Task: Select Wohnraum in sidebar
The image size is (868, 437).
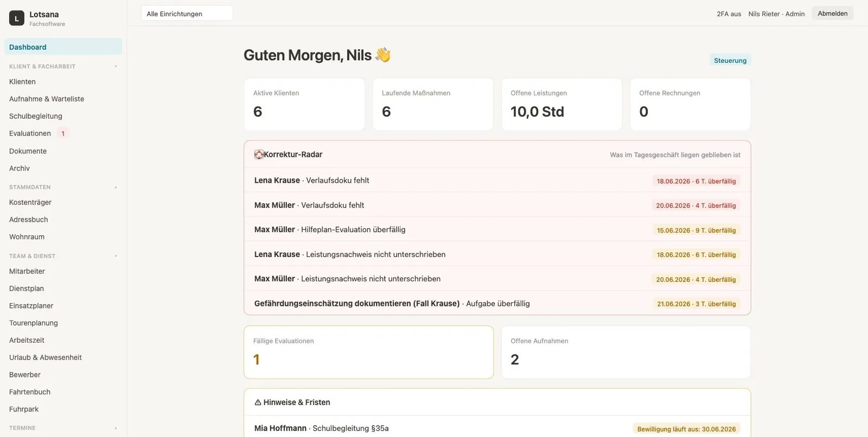Action: click(x=63, y=237)
